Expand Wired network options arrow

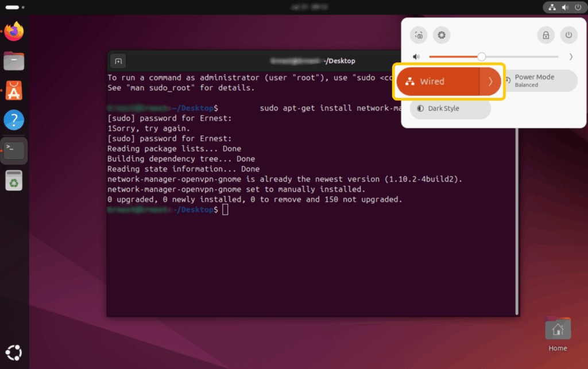[x=490, y=81]
